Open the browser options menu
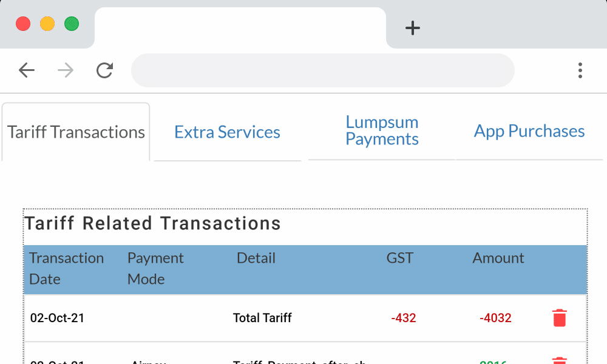Viewport: 607px width, 364px height. point(580,70)
